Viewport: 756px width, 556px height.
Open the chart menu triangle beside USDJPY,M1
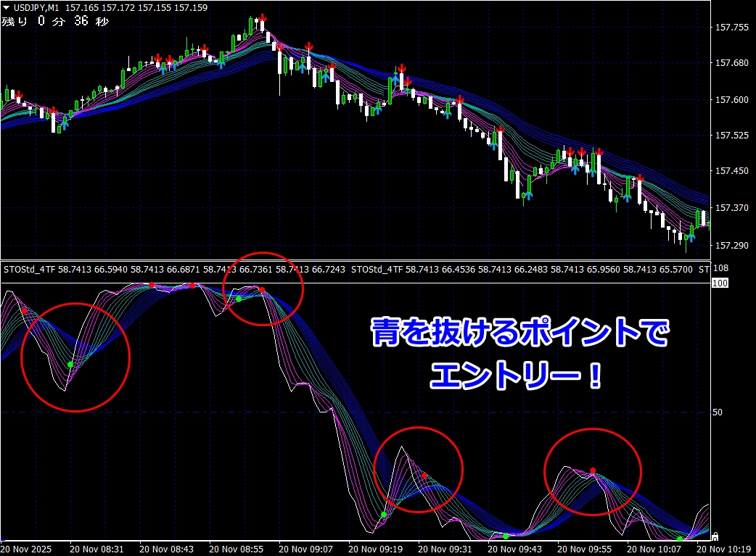[x=7, y=8]
